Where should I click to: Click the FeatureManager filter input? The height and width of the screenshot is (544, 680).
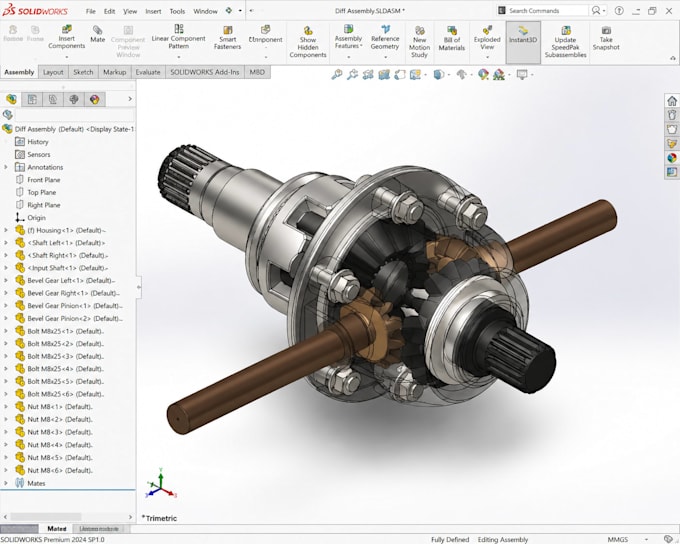click(x=75, y=115)
